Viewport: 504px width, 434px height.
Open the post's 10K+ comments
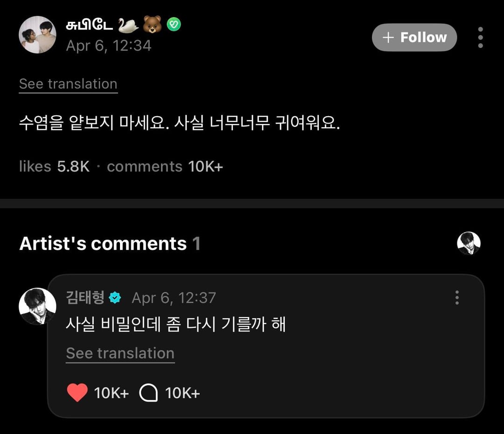165,166
